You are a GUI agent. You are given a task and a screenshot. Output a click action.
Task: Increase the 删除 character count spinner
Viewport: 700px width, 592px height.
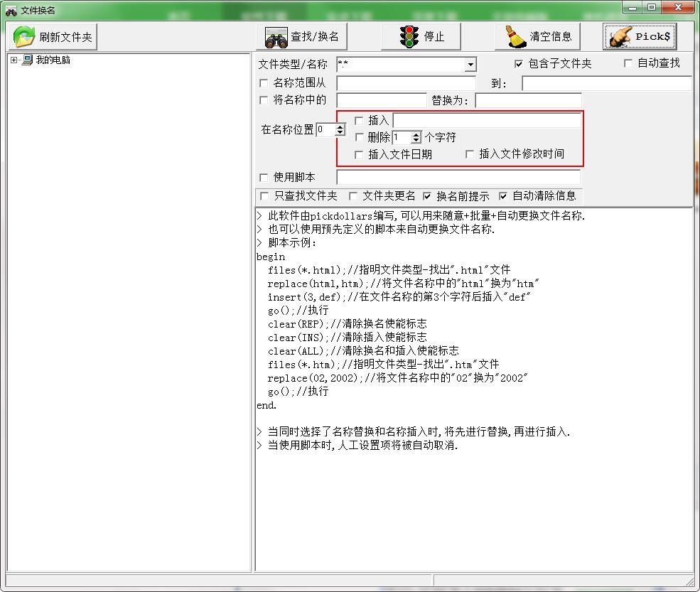click(416, 134)
